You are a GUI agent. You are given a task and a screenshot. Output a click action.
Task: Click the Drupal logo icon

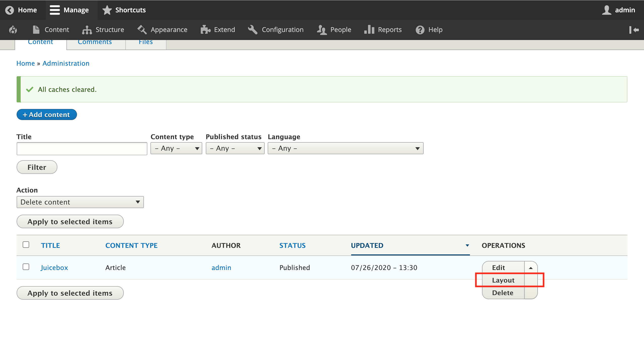13,30
